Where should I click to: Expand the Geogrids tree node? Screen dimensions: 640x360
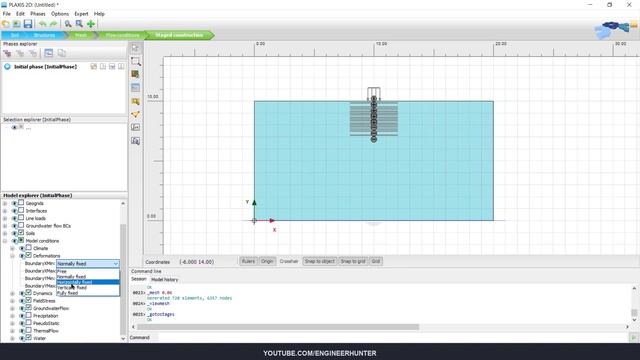click(5, 203)
